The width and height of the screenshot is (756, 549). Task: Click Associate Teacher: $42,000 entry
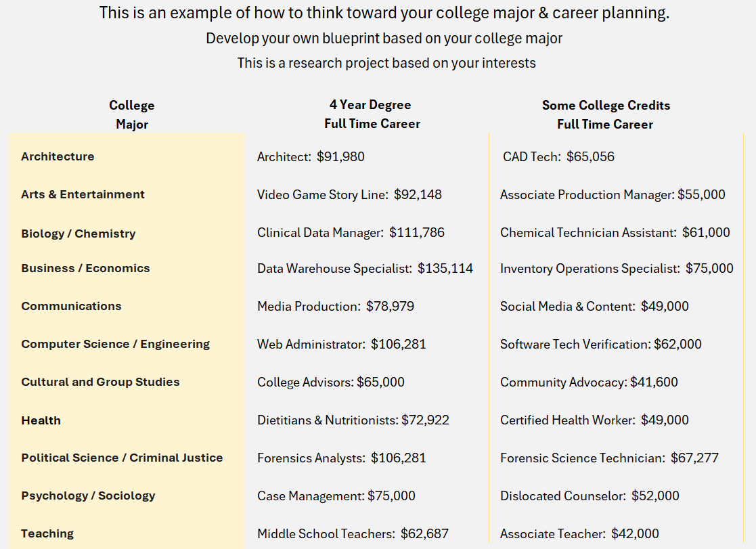(579, 533)
